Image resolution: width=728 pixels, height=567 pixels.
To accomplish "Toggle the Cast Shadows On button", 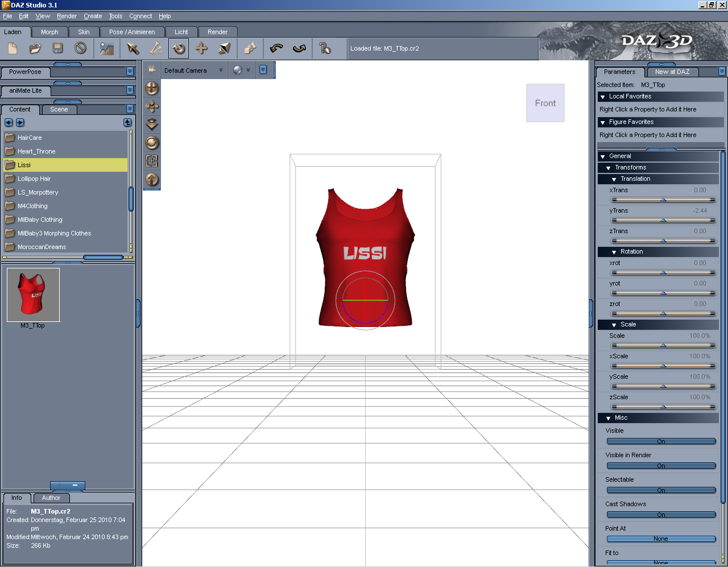I will point(661,515).
